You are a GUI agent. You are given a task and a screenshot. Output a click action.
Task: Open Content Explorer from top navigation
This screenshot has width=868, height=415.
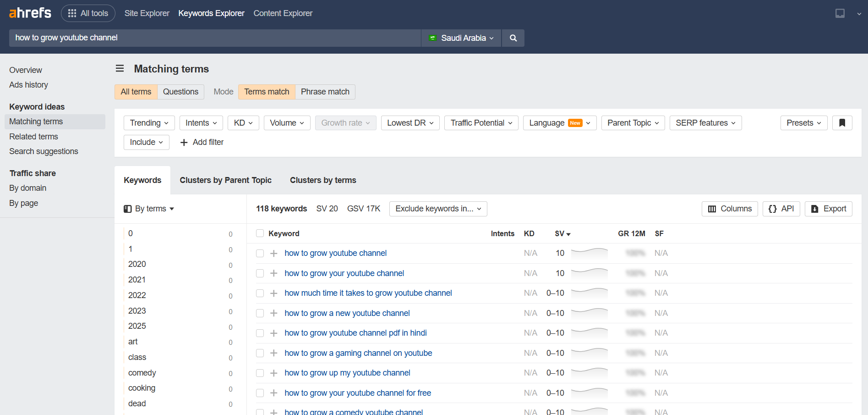tap(283, 13)
